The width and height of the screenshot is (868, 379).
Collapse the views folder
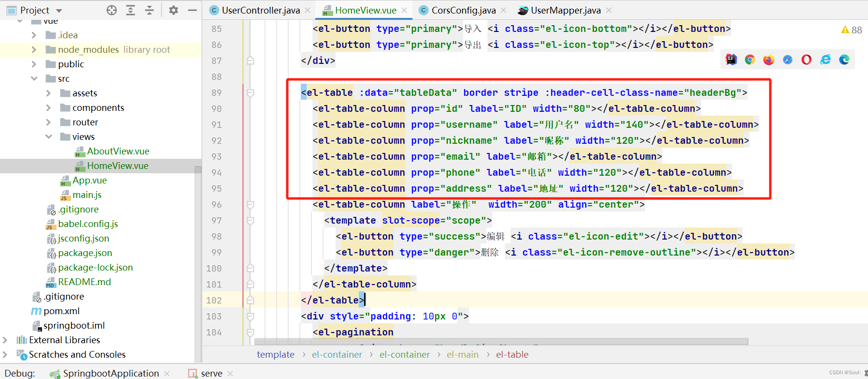pyautogui.click(x=48, y=136)
